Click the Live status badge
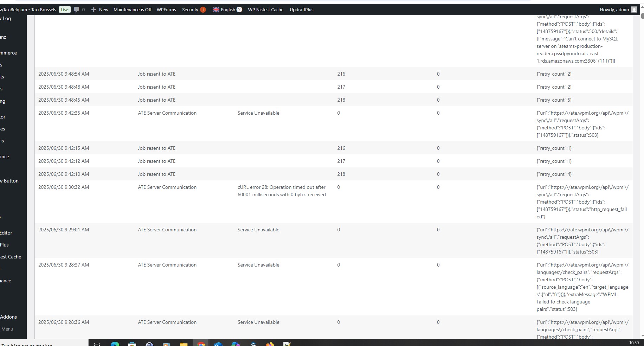Image resolution: width=644 pixels, height=346 pixels. tap(65, 9)
